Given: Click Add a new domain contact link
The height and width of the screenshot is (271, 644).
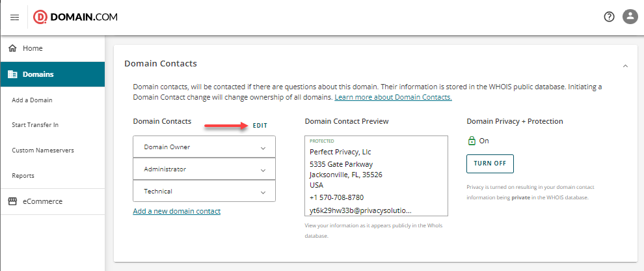Looking at the screenshot, I should coord(176,211).
